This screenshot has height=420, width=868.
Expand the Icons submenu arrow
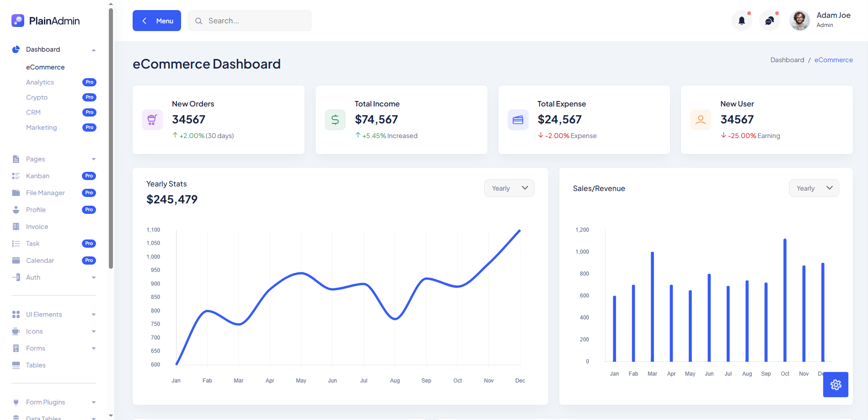tap(94, 332)
